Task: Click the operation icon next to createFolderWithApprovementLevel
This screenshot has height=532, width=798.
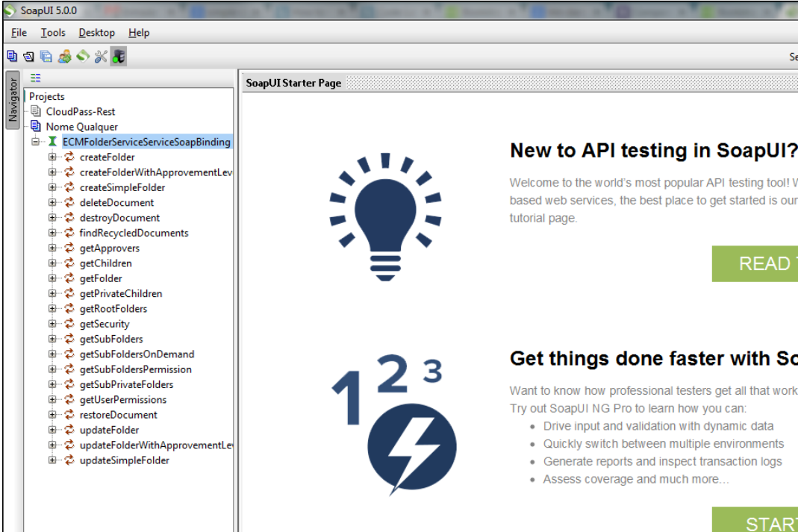Action: pos(69,172)
